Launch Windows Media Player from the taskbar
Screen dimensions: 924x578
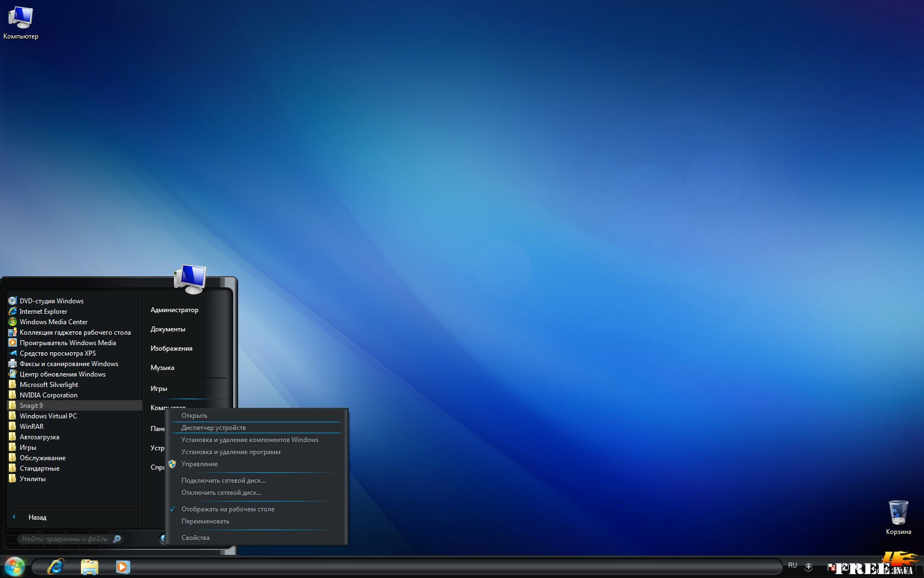click(x=123, y=566)
